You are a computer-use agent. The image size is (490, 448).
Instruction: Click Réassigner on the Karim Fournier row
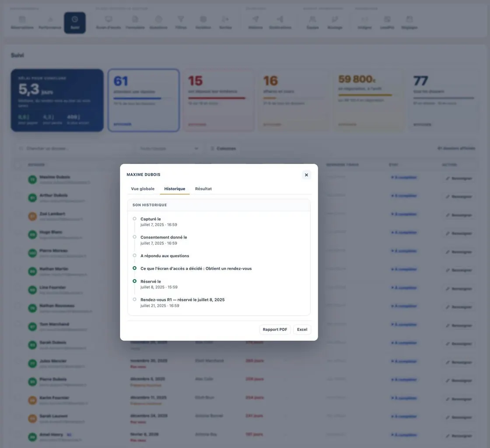(x=459, y=399)
